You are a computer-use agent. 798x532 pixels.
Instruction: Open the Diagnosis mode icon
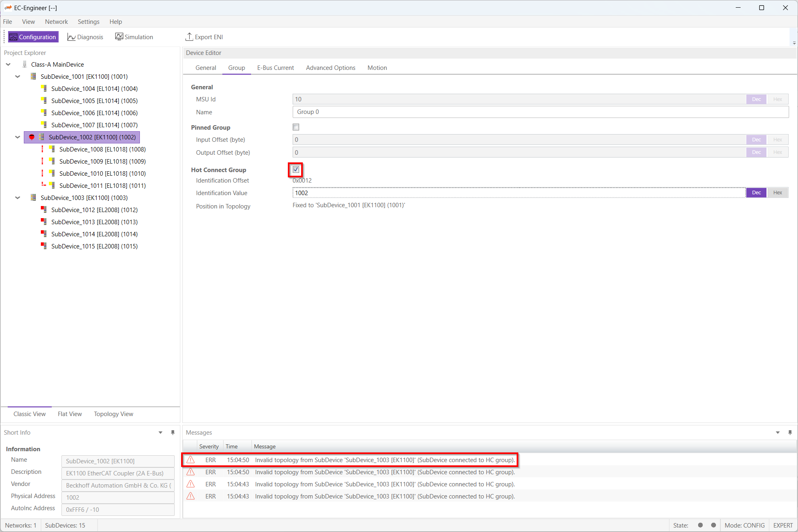click(72, 37)
